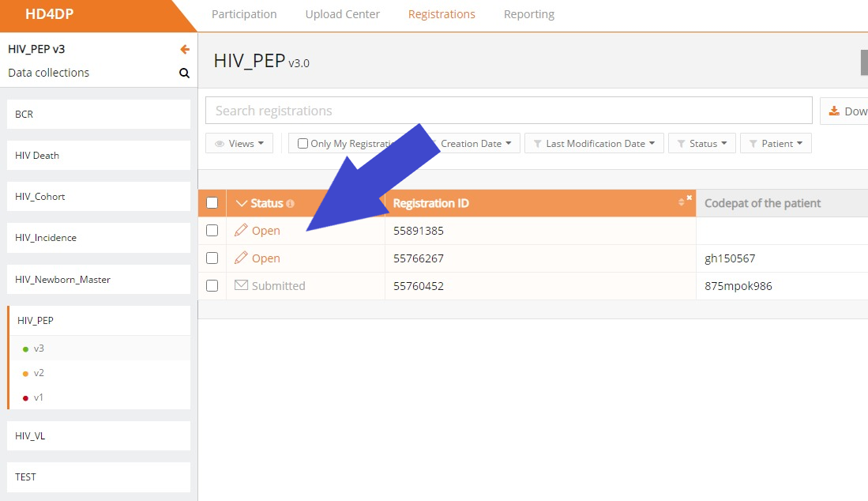Click the download icon beside search bar
The height and width of the screenshot is (501, 868).
[x=834, y=111]
